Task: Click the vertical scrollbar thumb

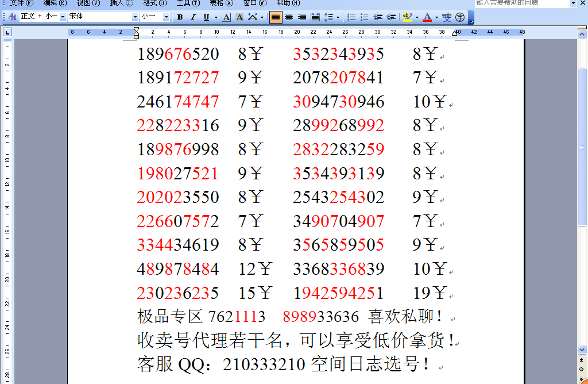Action: (x=582, y=147)
